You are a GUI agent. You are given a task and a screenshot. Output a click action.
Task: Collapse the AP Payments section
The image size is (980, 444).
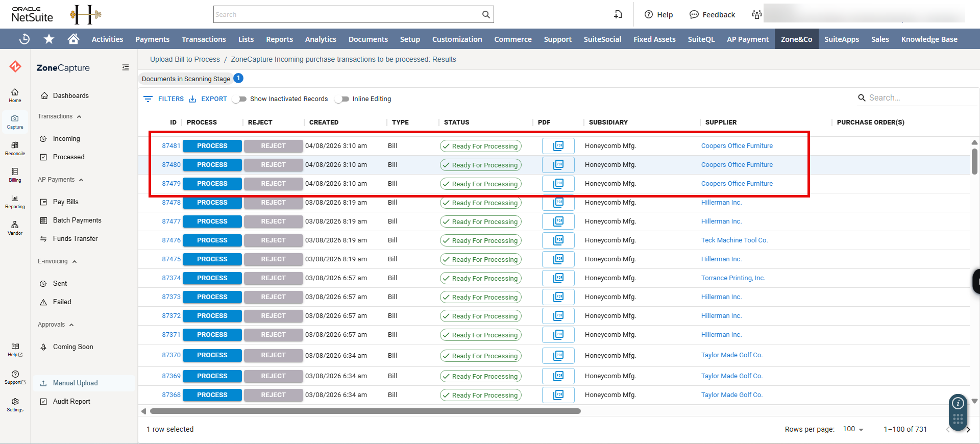coord(81,180)
